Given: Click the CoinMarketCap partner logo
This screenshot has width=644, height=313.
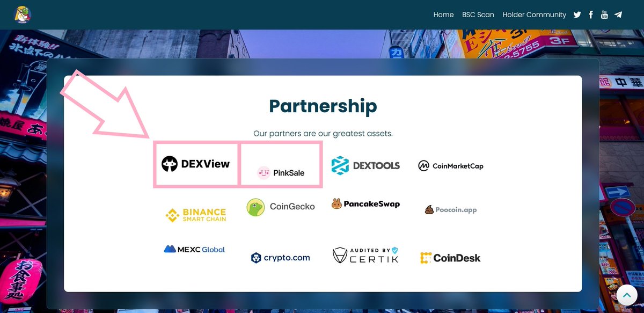Looking at the screenshot, I should click(x=451, y=165).
